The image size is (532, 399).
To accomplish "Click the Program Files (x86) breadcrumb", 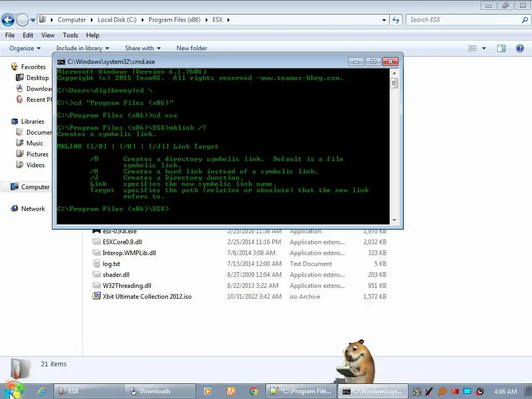I will [175, 20].
